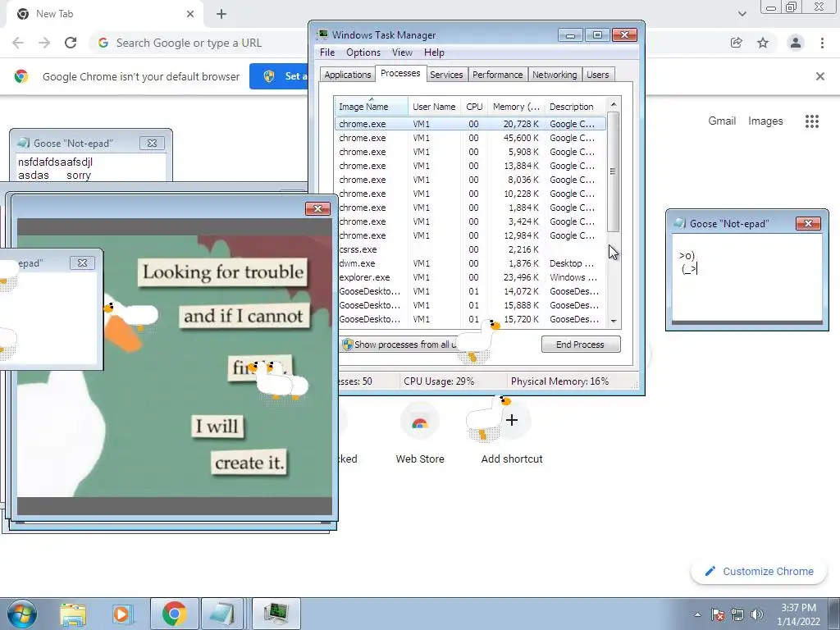Click Show processes from all users button
This screenshot has width=840, height=630.
coord(399,345)
